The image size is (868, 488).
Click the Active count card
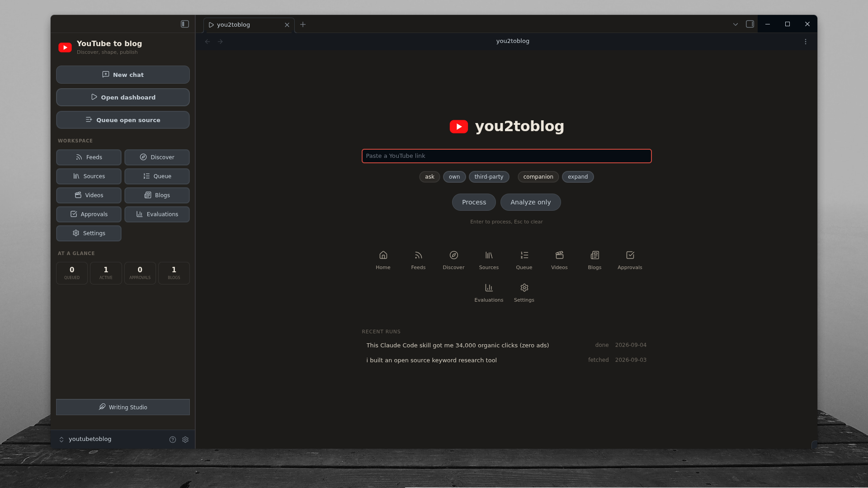click(106, 273)
